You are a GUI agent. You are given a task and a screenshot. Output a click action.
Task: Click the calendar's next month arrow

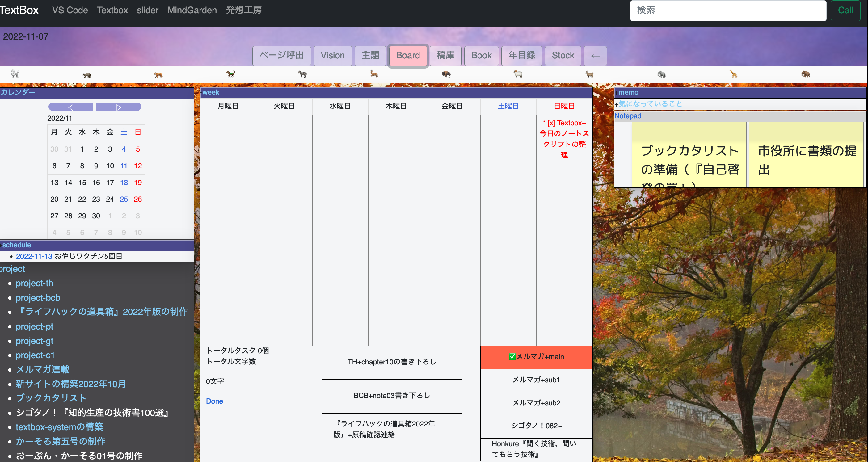[x=119, y=107]
